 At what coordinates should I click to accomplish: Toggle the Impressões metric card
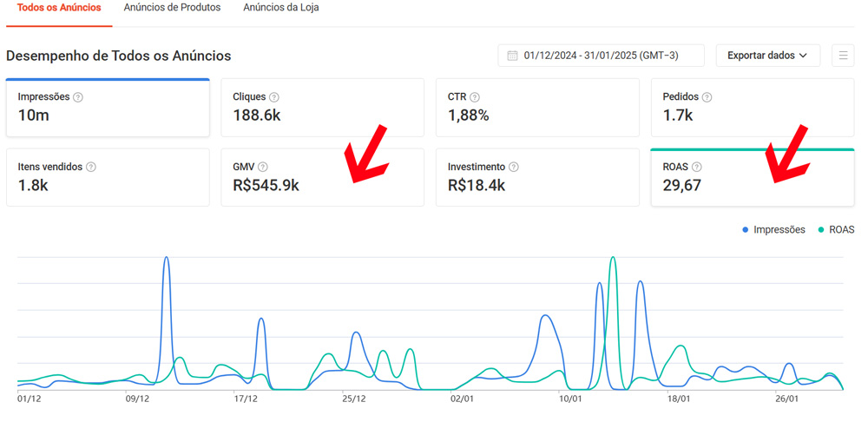[108, 108]
